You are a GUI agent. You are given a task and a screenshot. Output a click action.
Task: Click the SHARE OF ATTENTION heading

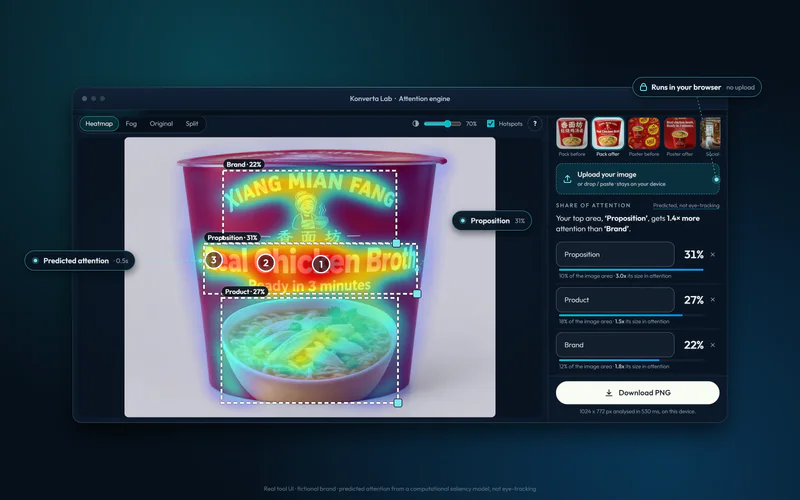593,206
